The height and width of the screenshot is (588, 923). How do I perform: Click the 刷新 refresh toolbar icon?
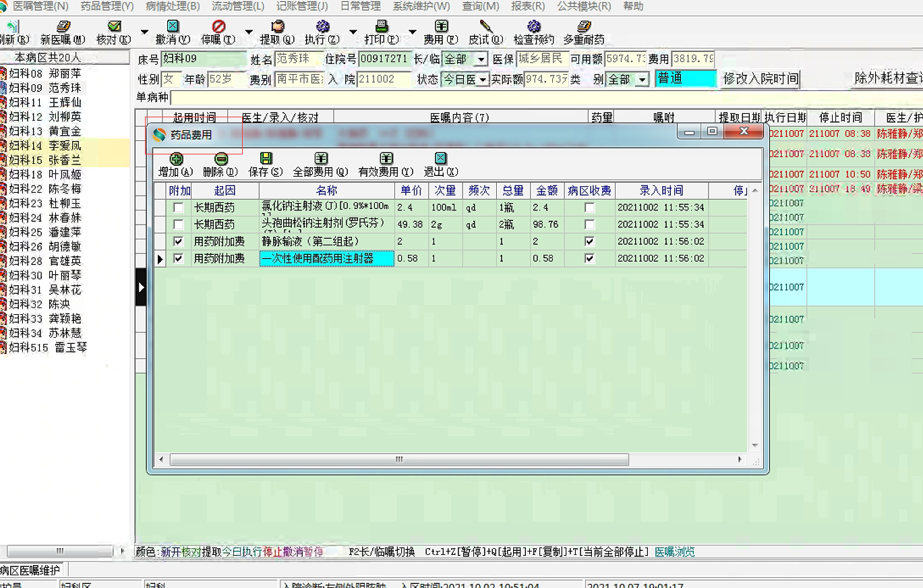pyautogui.click(x=13, y=27)
